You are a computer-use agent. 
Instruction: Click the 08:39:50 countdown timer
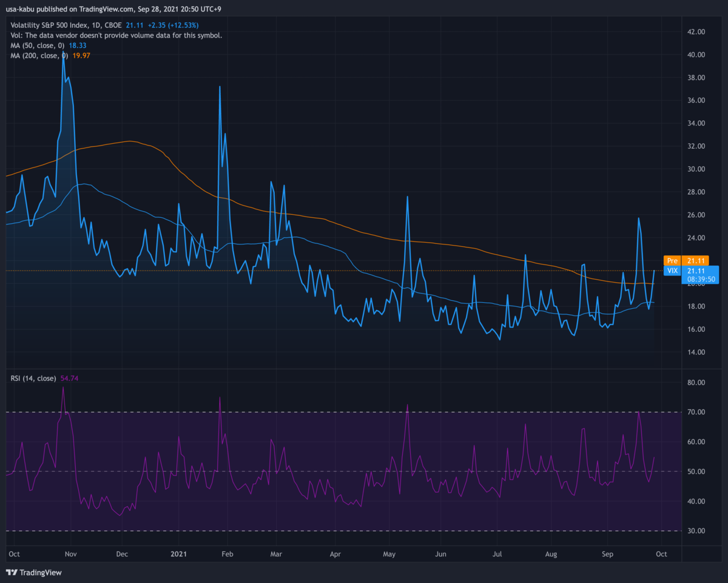point(702,281)
